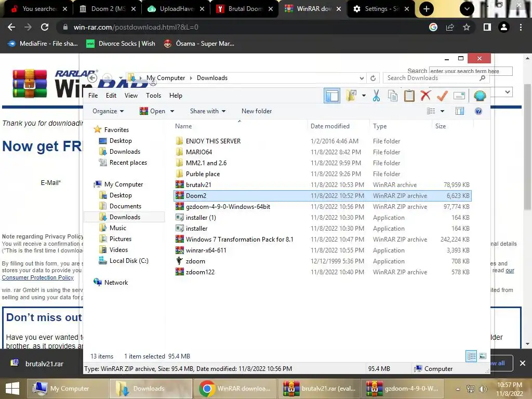Switch to large icons view in status bar
Screen dimensions: 532x399
pos(483,356)
